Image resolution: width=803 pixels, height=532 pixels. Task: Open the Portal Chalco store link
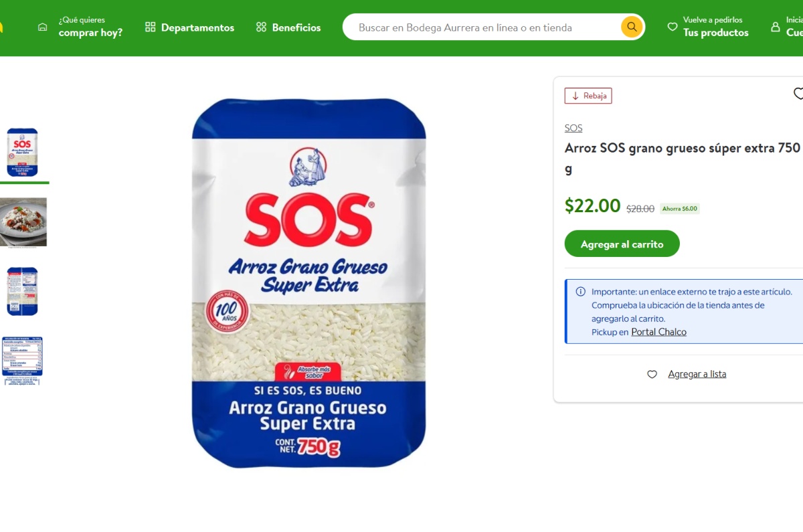pyautogui.click(x=658, y=331)
